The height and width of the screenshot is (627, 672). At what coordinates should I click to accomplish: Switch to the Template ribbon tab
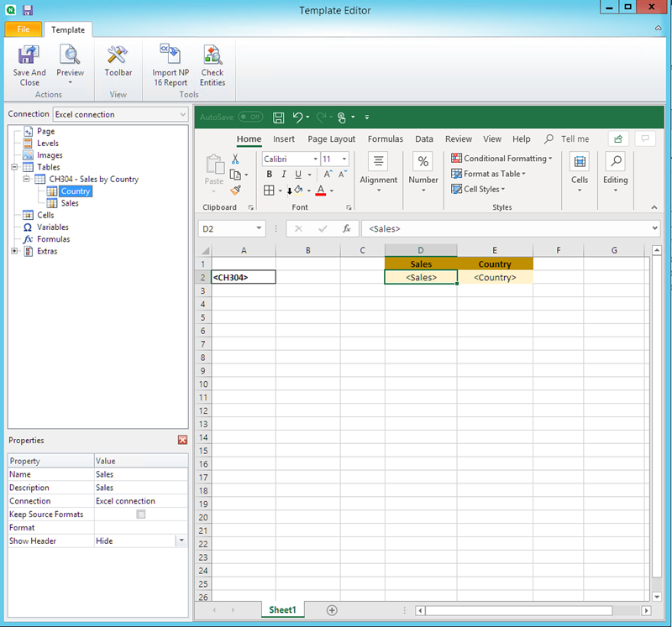pyautogui.click(x=68, y=29)
